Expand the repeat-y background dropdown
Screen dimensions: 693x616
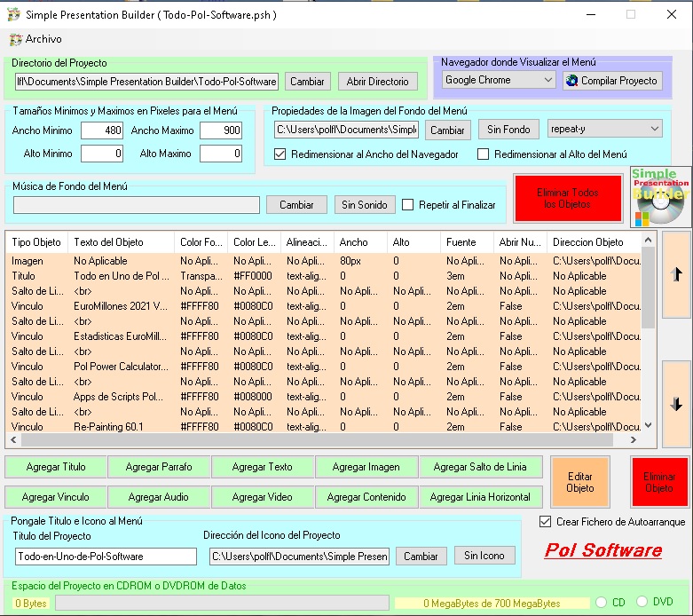coord(604,129)
